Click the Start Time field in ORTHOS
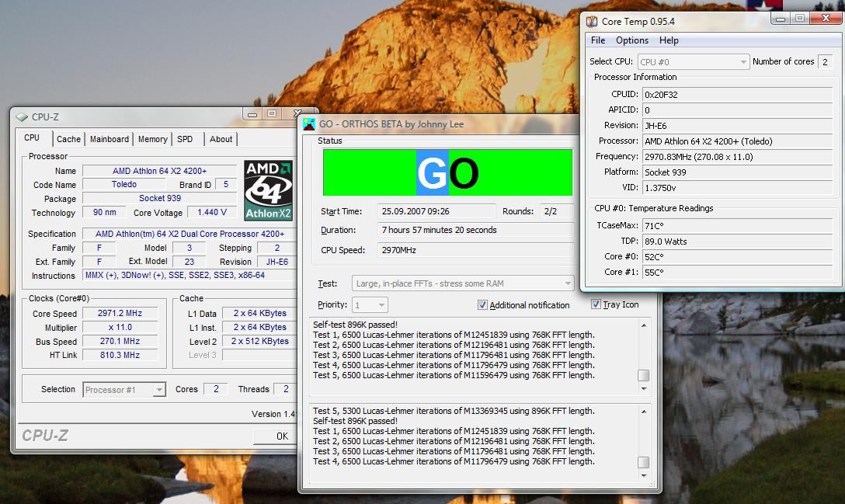The image size is (845, 504). pos(436,211)
